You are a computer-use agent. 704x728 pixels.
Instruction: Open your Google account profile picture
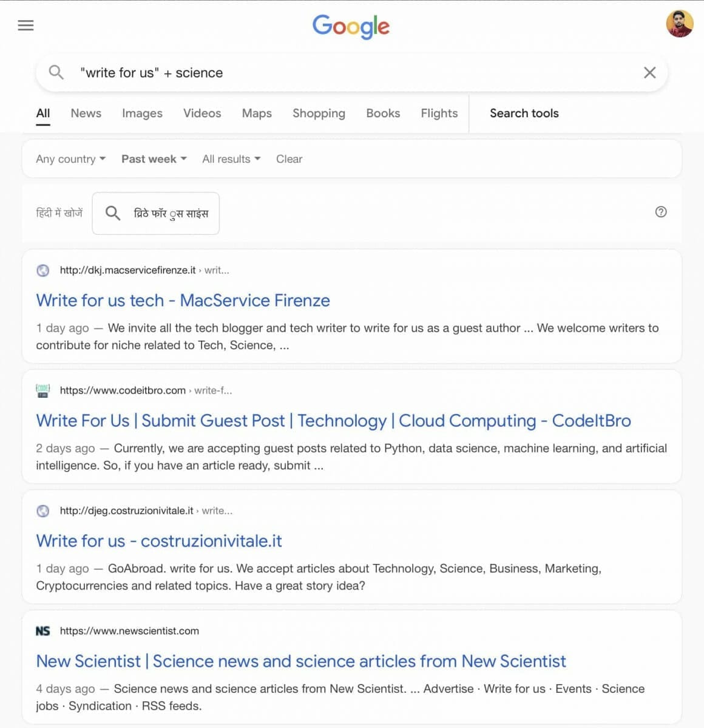680,25
